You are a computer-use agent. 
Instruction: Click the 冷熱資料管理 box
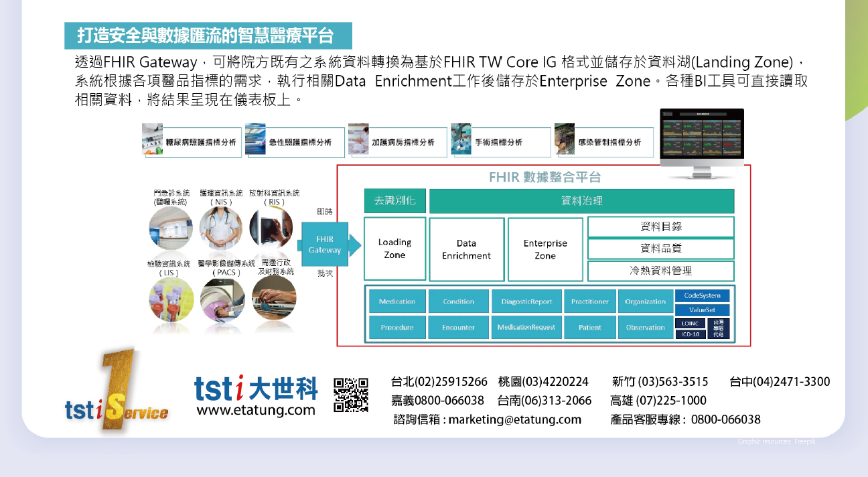point(660,271)
